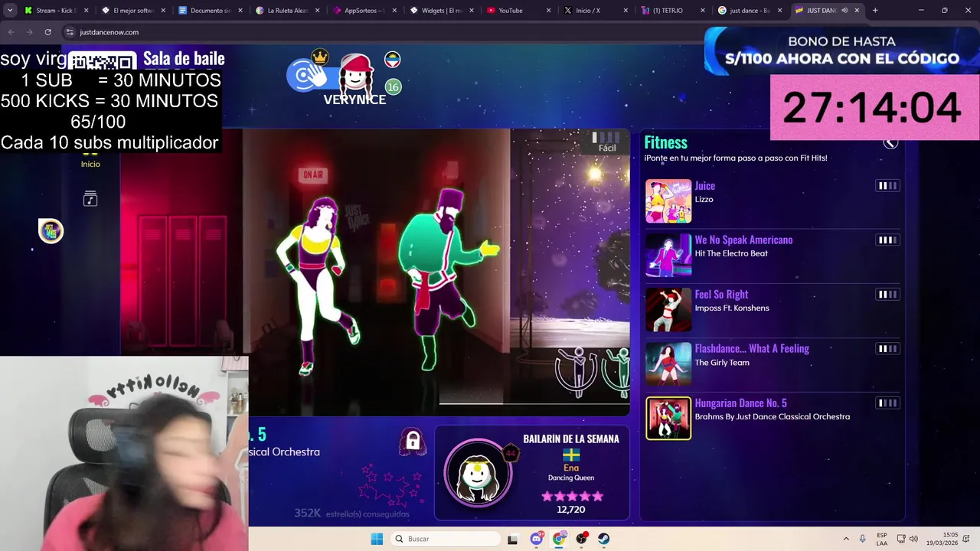Image resolution: width=980 pixels, height=551 pixels.
Task: Click the Task View taskbar icon
Action: pyautogui.click(x=514, y=539)
